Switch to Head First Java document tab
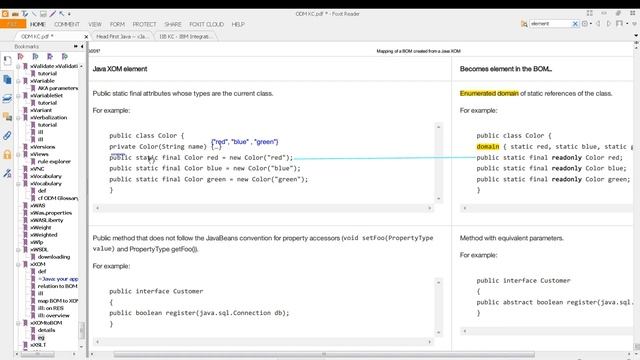 point(122,36)
